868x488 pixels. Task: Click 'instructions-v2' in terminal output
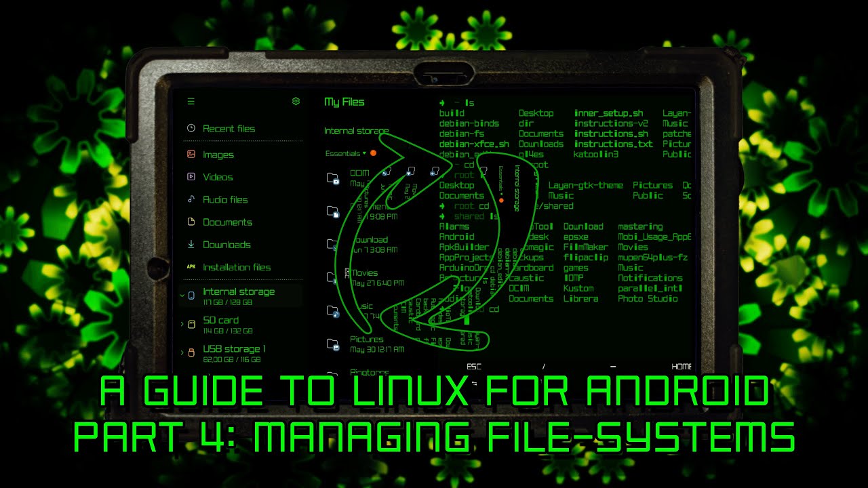point(611,123)
